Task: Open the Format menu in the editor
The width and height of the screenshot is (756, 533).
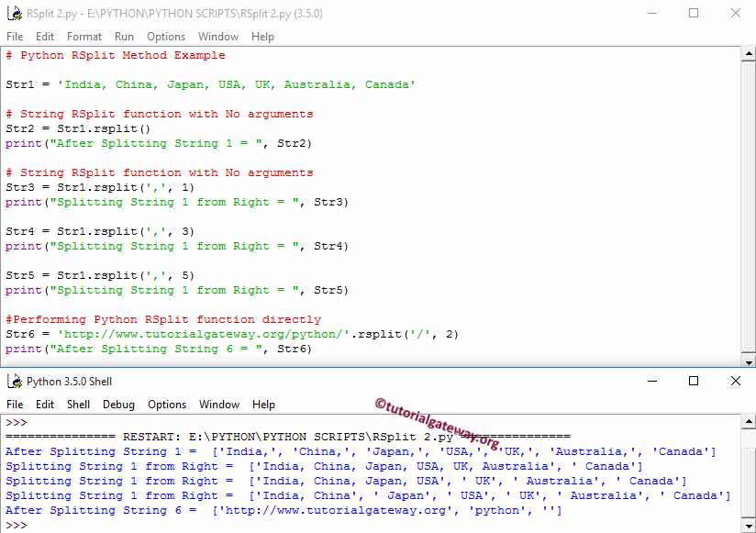Action: pyautogui.click(x=84, y=37)
